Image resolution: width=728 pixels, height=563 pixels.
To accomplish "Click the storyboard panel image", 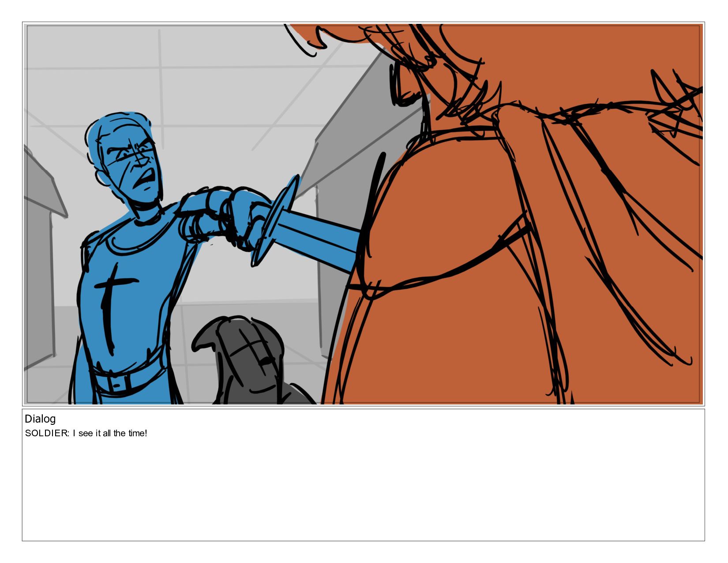I will 363,214.
